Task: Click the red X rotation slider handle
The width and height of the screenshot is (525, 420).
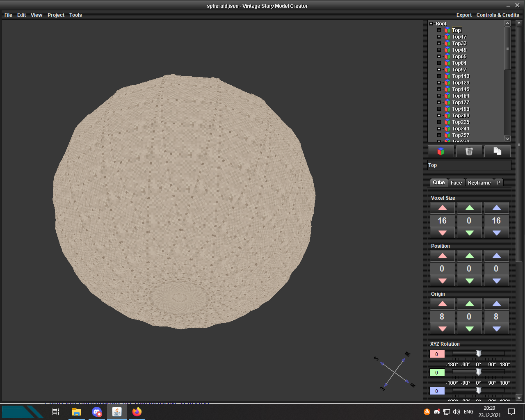Action: [478, 354]
